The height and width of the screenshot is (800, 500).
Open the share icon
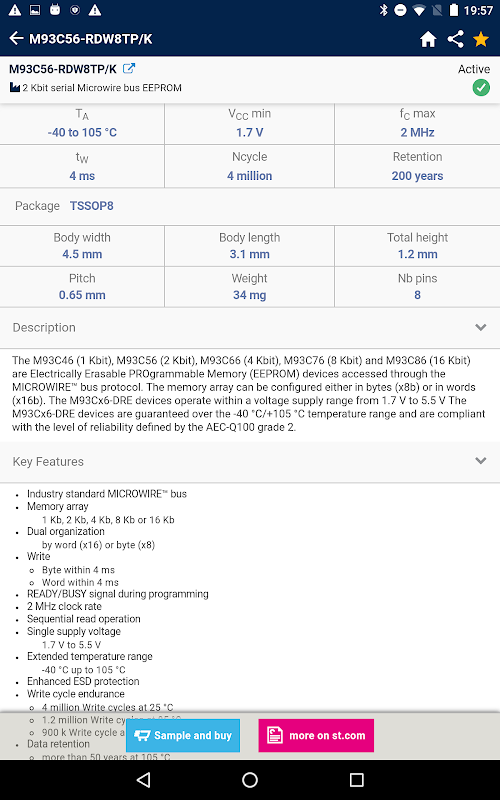coord(455,39)
